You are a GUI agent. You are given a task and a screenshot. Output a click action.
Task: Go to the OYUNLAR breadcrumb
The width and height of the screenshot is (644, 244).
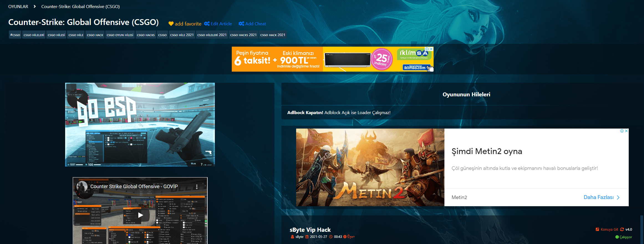point(18,6)
